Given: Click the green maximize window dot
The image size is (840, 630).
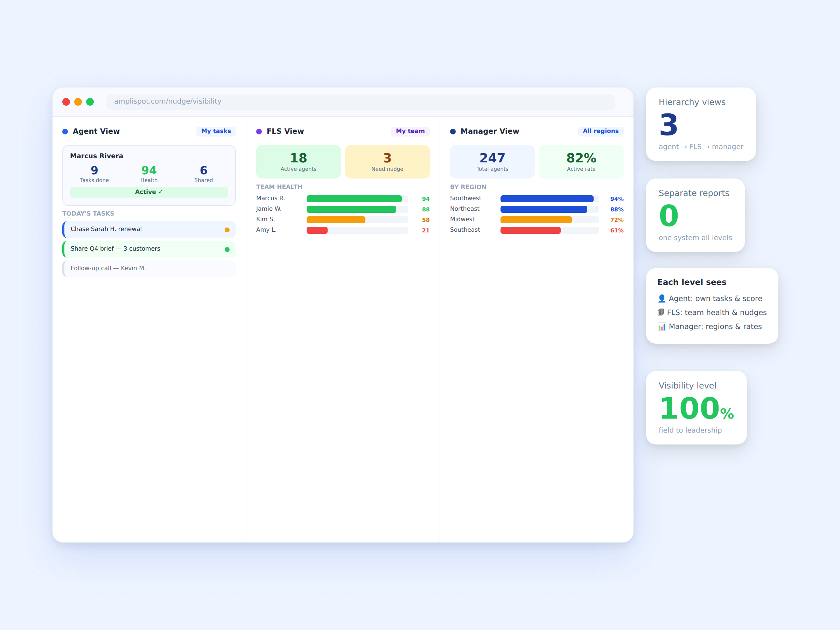Looking at the screenshot, I should 90,102.
